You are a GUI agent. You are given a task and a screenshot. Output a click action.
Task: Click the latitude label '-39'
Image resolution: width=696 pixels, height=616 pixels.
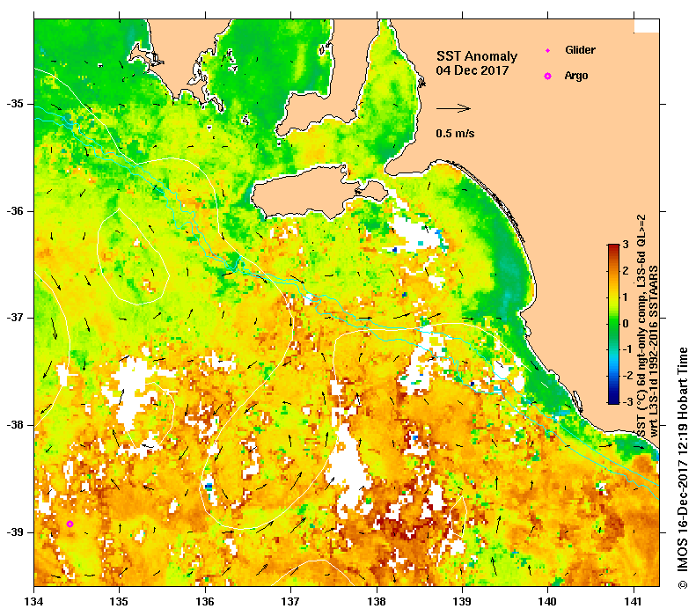coord(15,532)
